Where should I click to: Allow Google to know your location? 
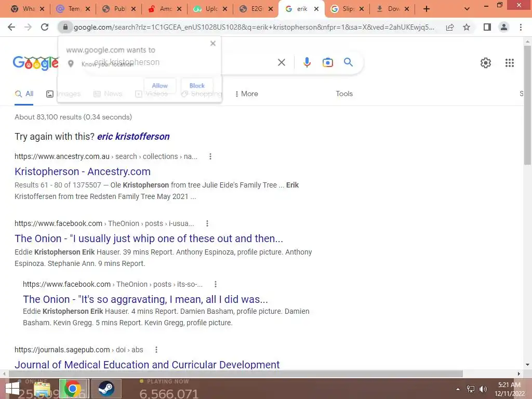[160, 86]
